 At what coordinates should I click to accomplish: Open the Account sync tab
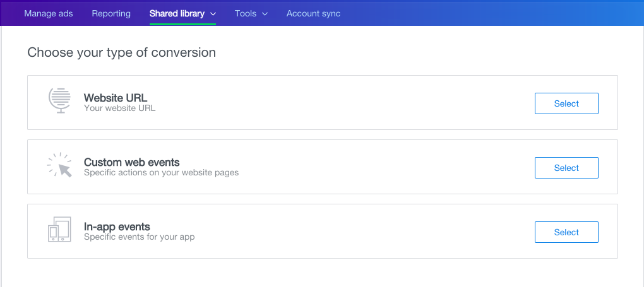click(x=313, y=13)
